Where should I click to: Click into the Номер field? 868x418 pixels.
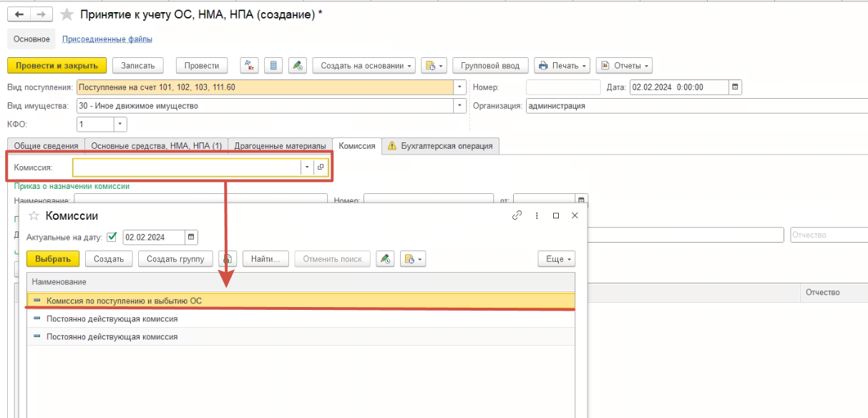pyautogui.click(x=563, y=87)
